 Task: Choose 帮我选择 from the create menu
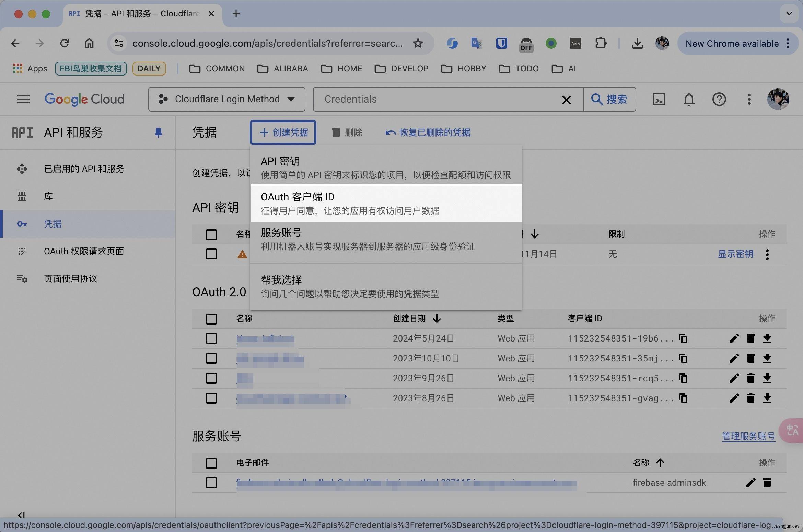pos(386,287)
